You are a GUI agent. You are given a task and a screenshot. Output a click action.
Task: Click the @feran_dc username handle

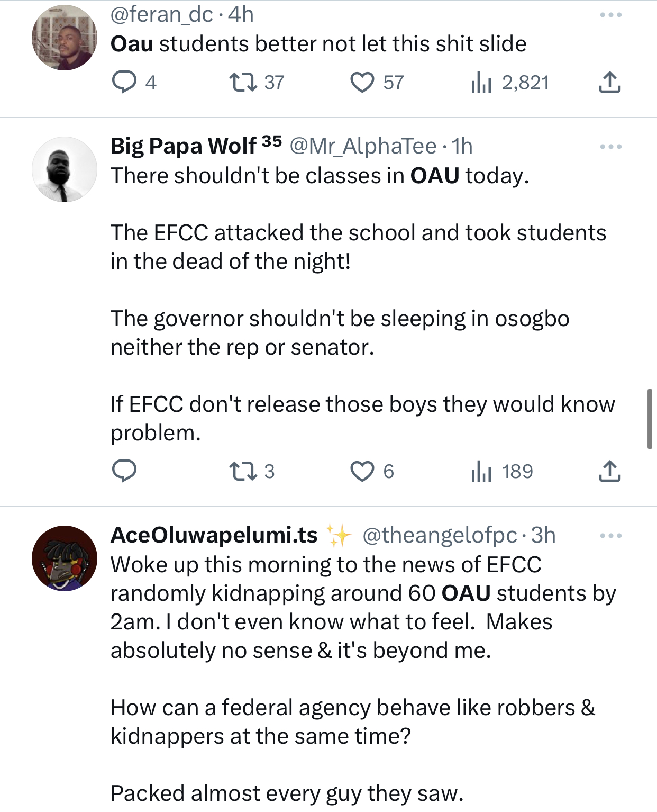161,14
